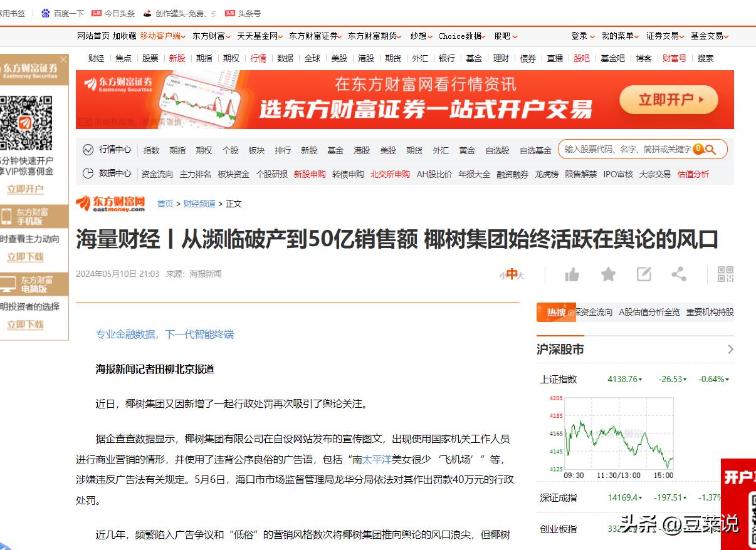756x550 pixels.
Task: Expand 移动客户端 dropdown
Action: tap(162, 36)
